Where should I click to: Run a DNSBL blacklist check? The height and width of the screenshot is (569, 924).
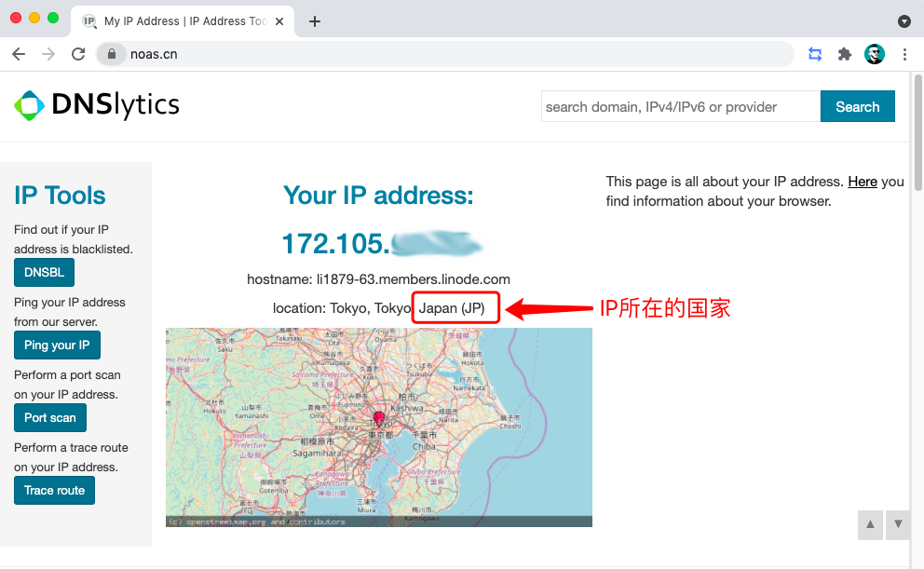(44, 272)
